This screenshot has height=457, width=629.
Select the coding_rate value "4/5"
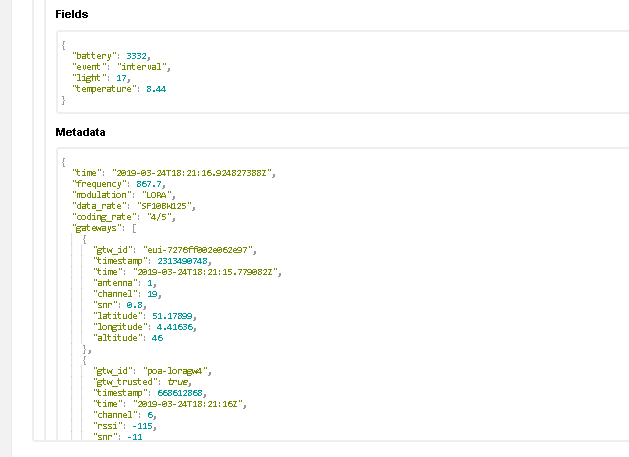click(x=161, y=217)
